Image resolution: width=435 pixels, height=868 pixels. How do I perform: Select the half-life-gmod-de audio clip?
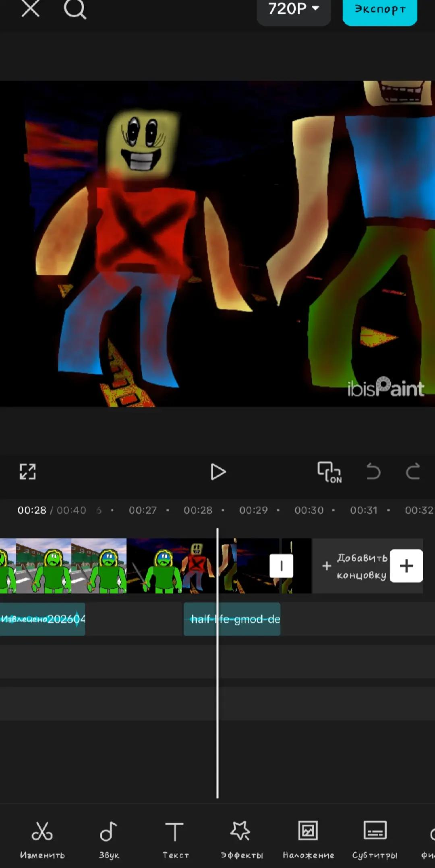tap(232, 619)
